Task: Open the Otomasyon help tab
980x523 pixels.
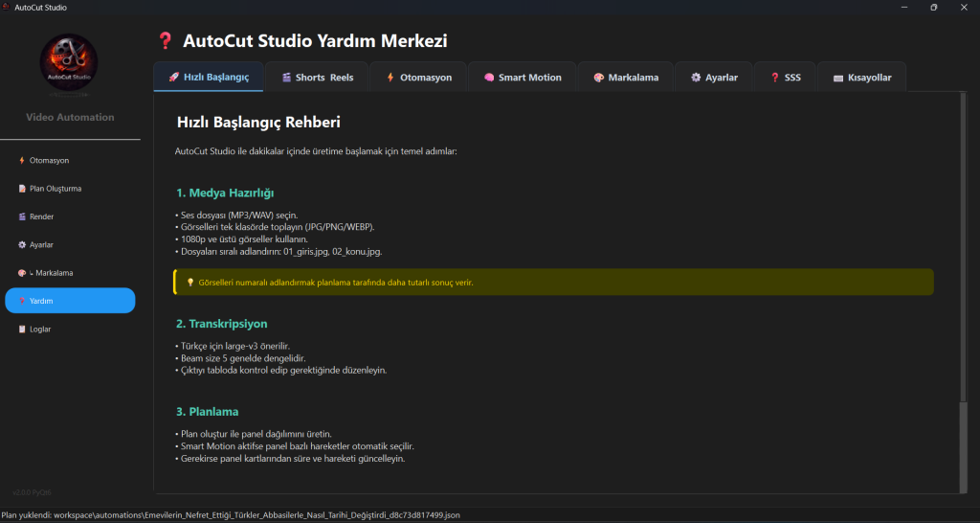Action: coord(418,78)
